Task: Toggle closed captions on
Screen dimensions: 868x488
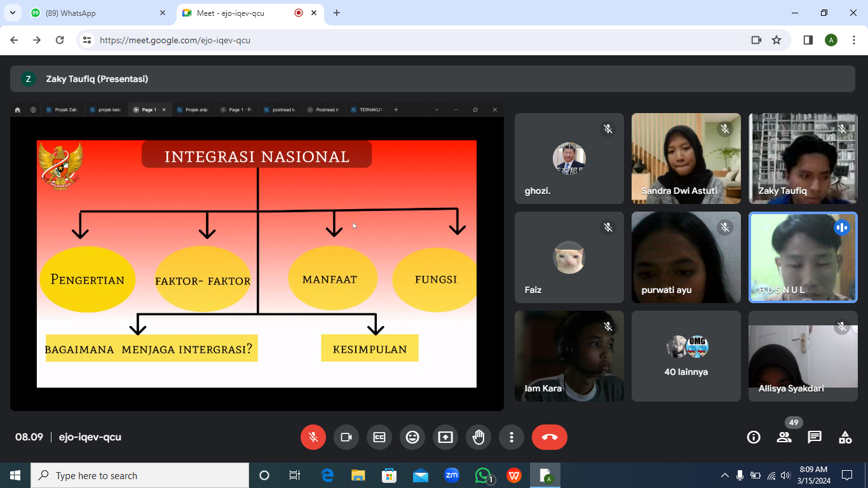Action: point(379,437)
